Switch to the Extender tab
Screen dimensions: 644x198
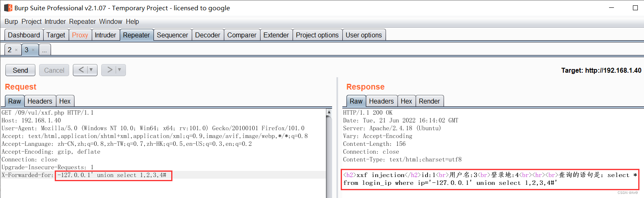pos(276,35)
